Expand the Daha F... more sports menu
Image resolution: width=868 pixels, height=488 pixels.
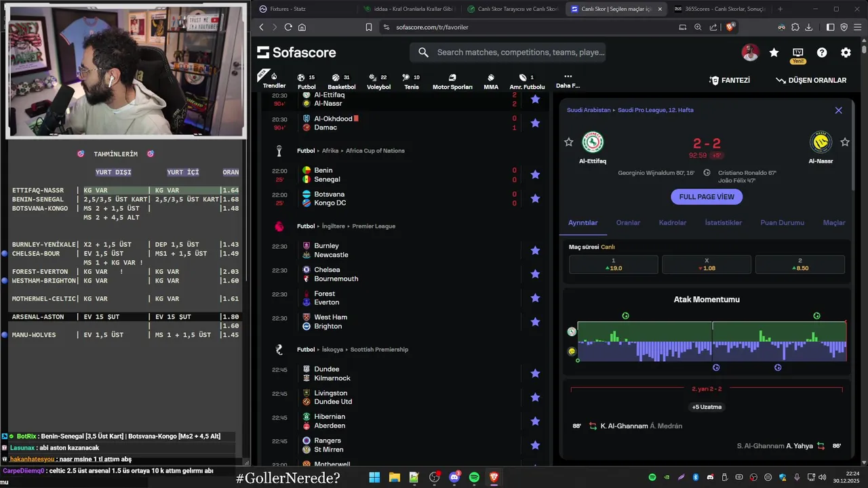tap(568, 81)
